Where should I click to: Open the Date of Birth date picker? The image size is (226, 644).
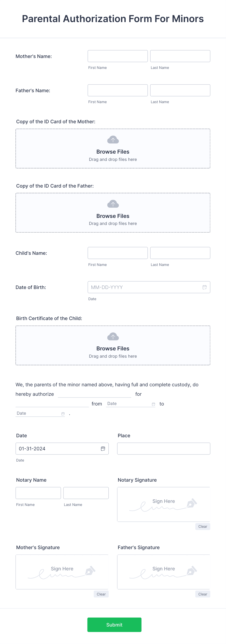pyautogui.click(x=149, y=287)
